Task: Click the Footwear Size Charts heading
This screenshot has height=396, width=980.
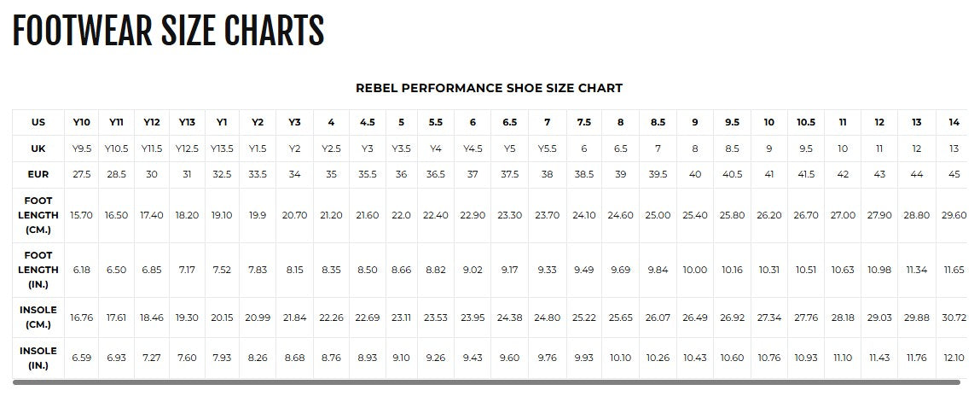Action: tap(168, 32)
